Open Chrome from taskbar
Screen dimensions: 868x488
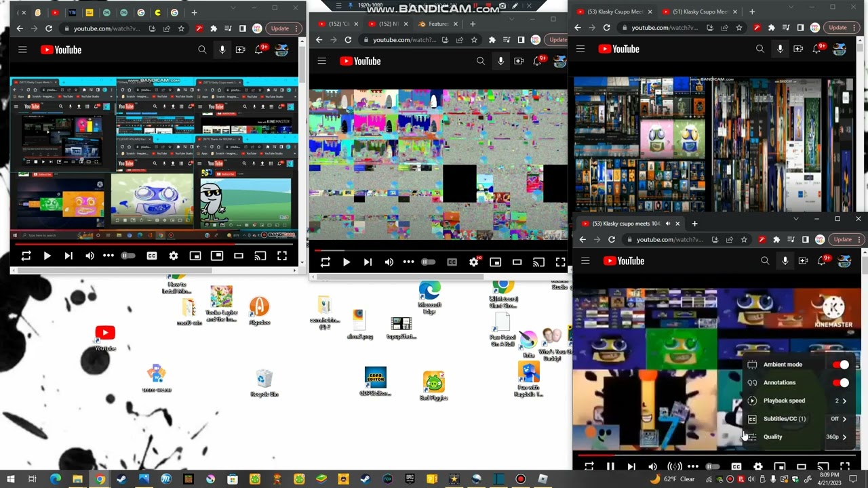100,479
